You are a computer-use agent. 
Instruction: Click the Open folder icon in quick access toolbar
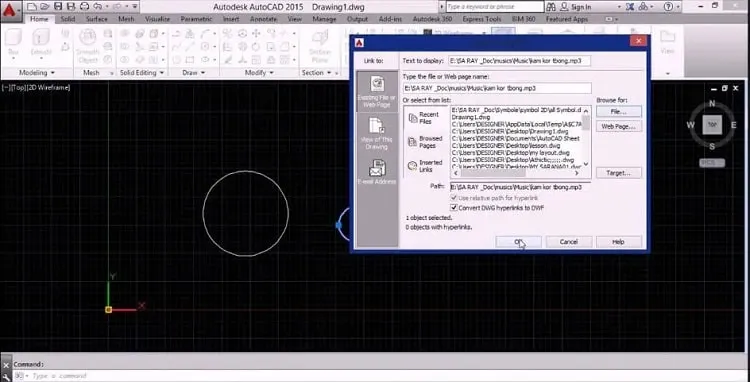click(44, 7)
